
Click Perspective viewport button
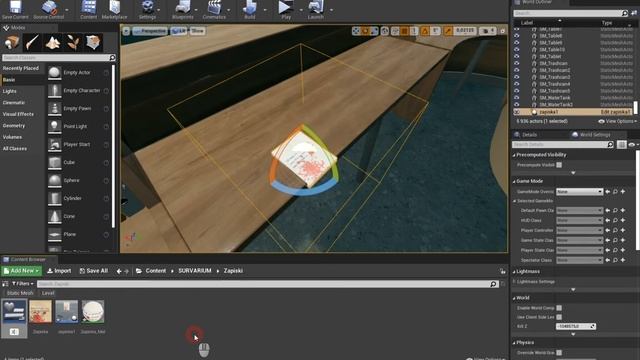coord(150,31)
